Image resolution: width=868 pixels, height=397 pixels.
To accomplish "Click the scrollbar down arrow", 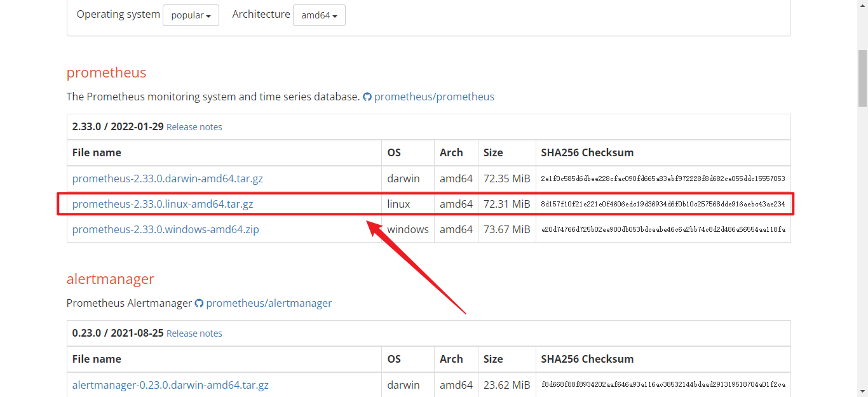I will point(862,391).
